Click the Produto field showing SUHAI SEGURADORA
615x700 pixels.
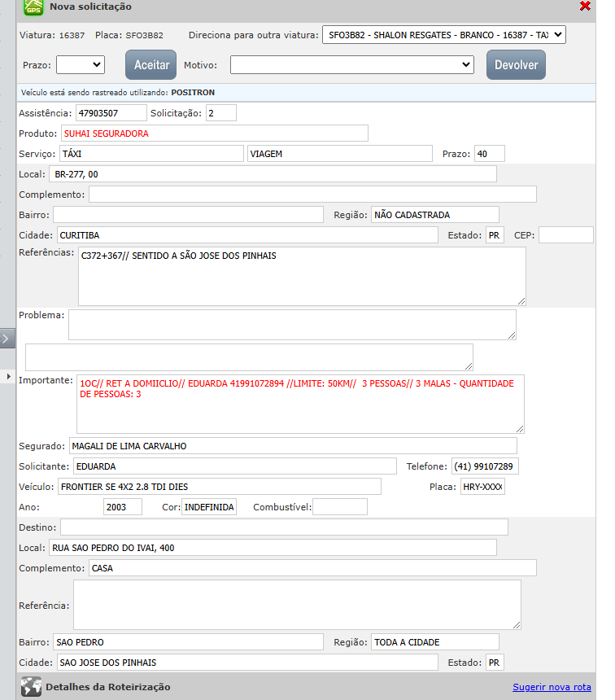click(214, 133)
